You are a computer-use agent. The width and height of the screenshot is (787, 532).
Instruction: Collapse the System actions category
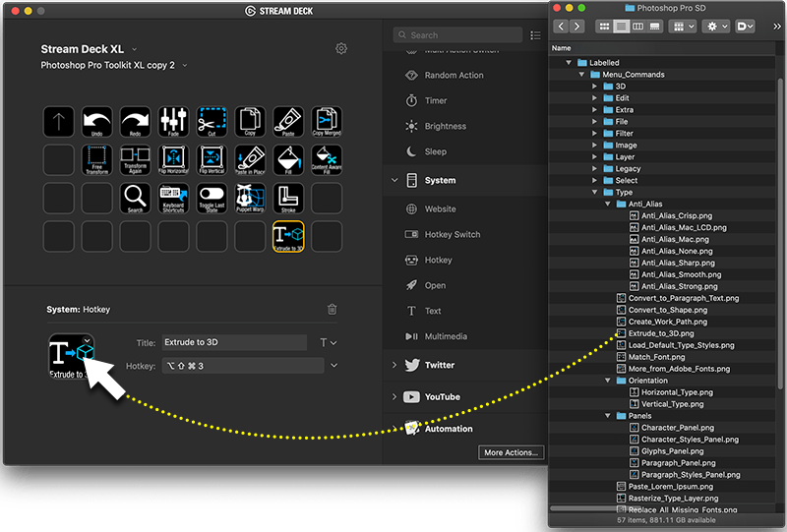coord(394,180)
